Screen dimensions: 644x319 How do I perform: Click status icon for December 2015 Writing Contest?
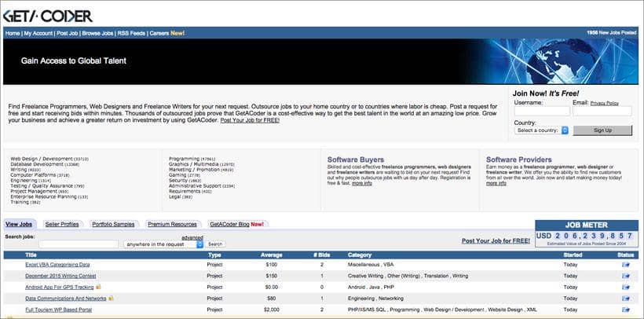click(x=625, y=277)
